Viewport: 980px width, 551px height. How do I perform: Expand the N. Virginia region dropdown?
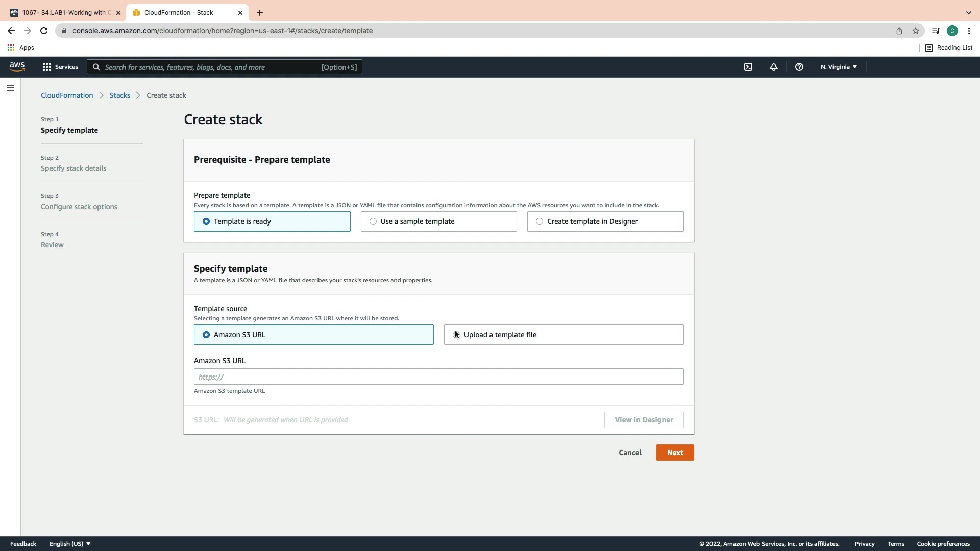click(839, 67)
